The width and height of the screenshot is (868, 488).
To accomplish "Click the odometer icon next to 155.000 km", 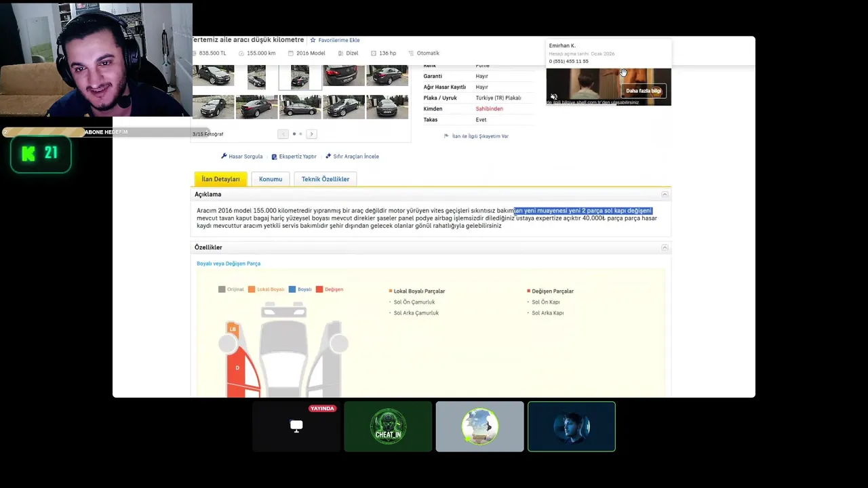I will 241,53.
